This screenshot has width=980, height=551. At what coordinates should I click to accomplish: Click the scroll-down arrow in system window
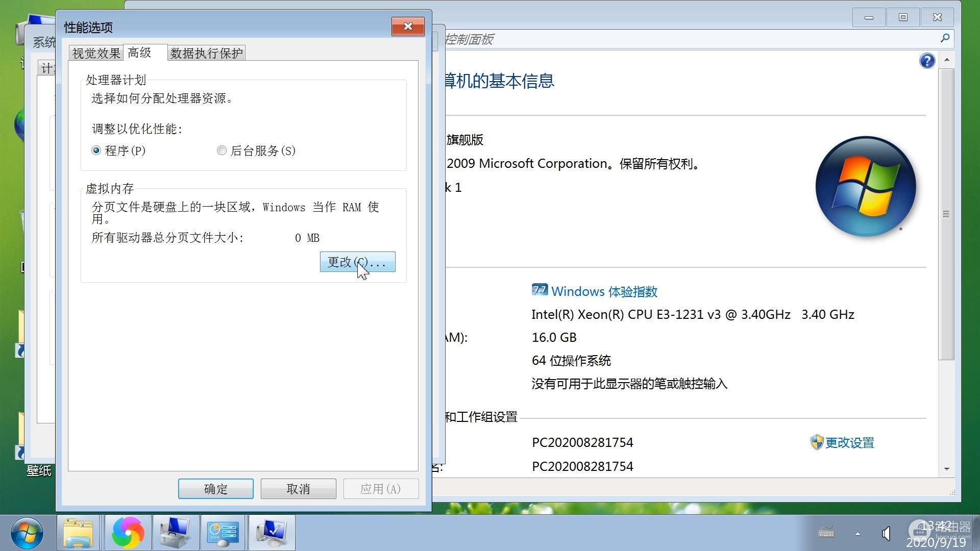947,469
